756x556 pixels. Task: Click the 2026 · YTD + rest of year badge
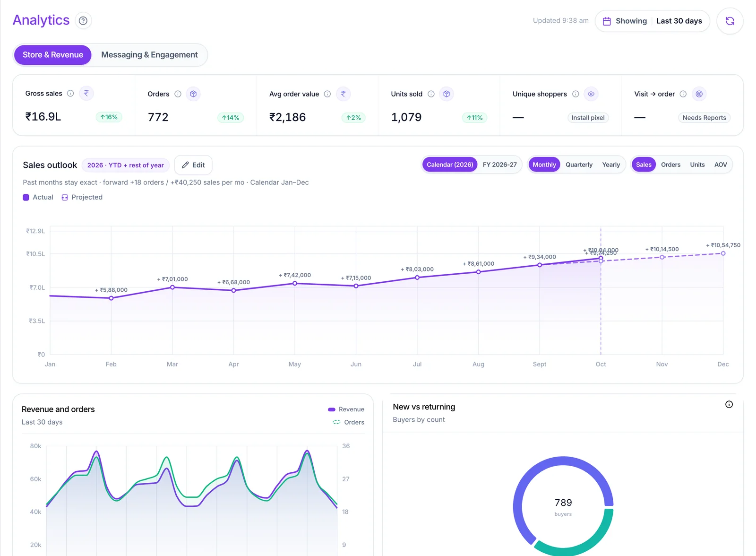126,165
